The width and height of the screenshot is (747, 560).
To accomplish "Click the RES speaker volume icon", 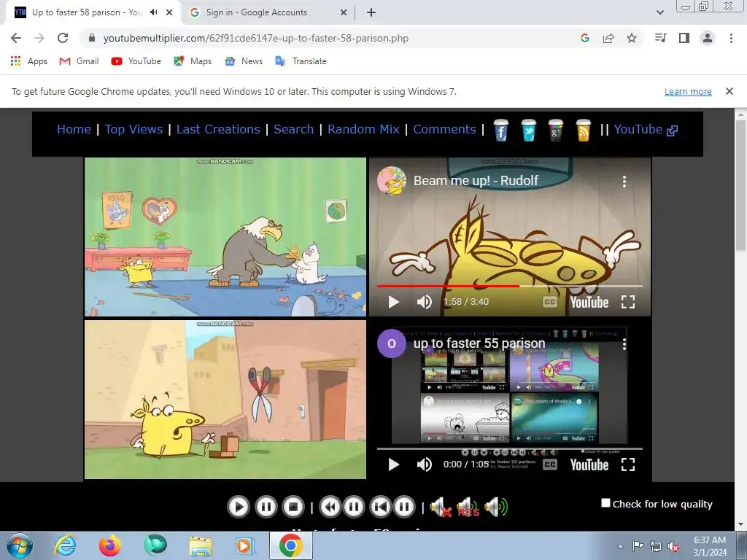I will 468,507.
